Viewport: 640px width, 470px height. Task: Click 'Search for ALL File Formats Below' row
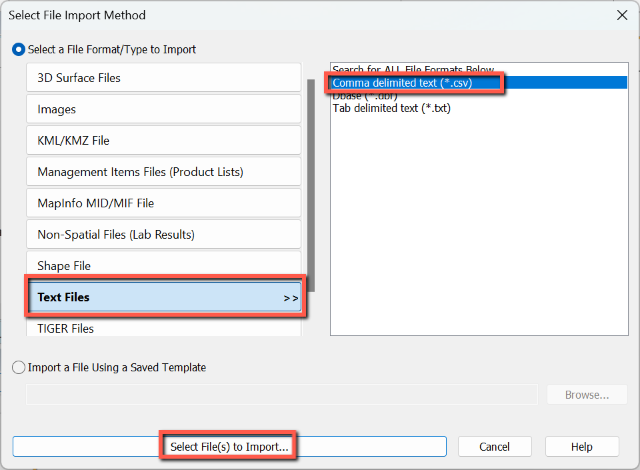click(x=479, y=69)
